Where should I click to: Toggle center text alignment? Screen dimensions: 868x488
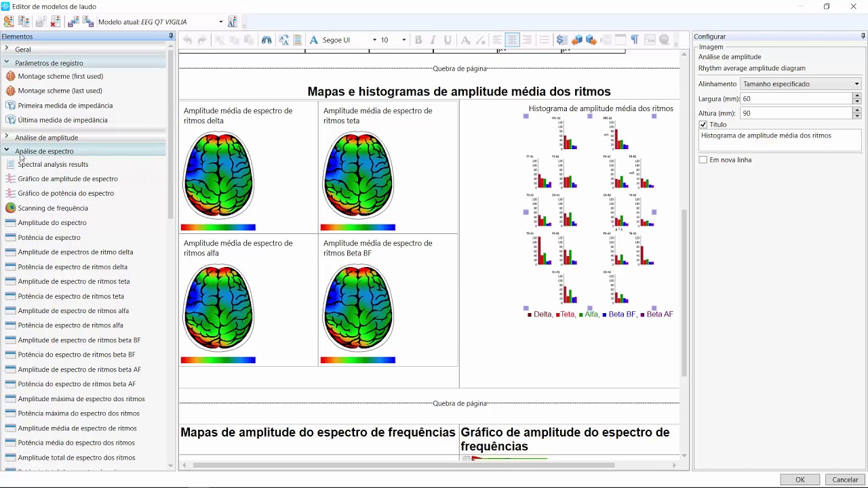click(512, 40)
